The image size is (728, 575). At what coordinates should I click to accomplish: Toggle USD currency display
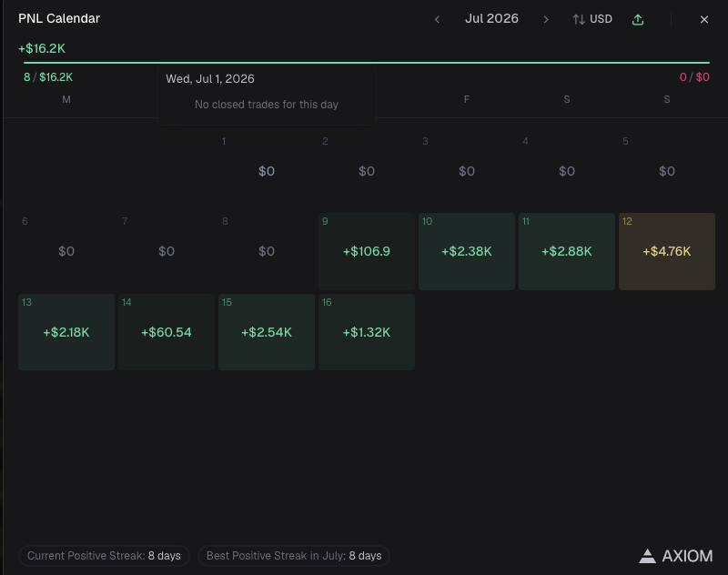pos(592,19)
